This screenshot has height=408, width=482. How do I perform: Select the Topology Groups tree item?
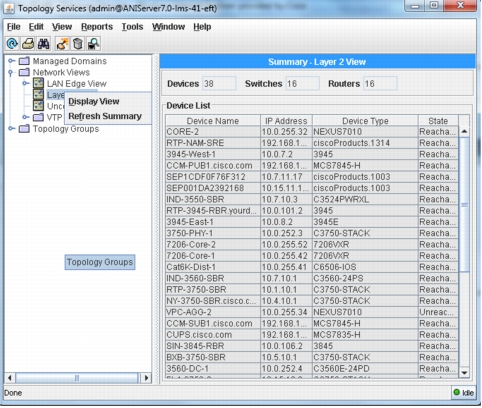click(66, 129)
